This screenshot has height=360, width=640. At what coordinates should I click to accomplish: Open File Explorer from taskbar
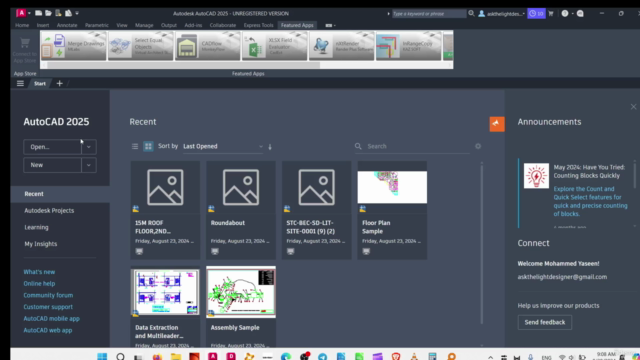pos(176,357)
